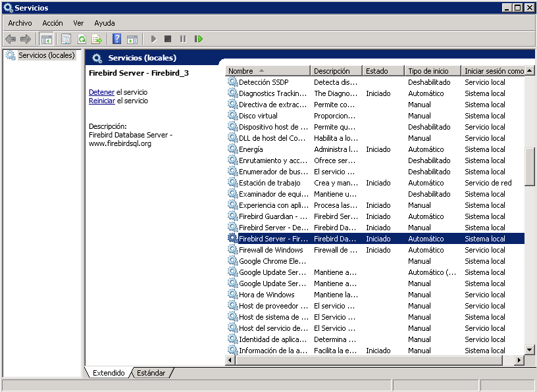Open the Archivo menu

pos(20,23)
